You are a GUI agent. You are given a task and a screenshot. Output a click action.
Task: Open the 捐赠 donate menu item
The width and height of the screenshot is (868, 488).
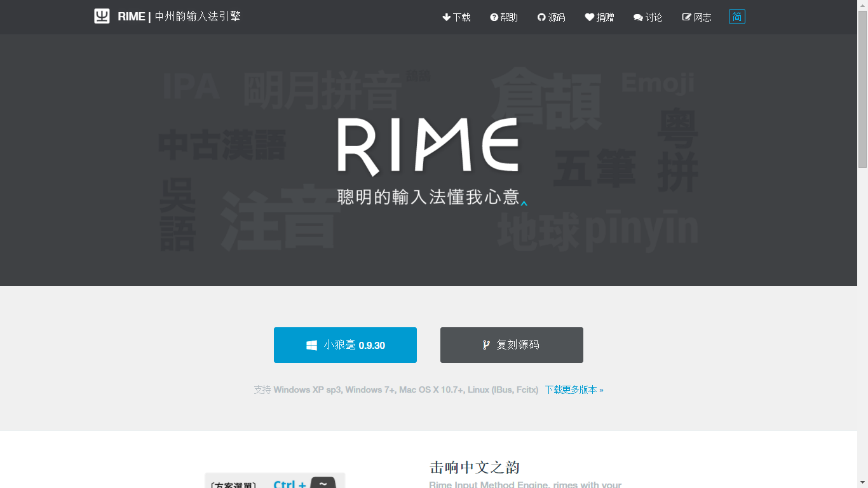[x=599, y=17]
